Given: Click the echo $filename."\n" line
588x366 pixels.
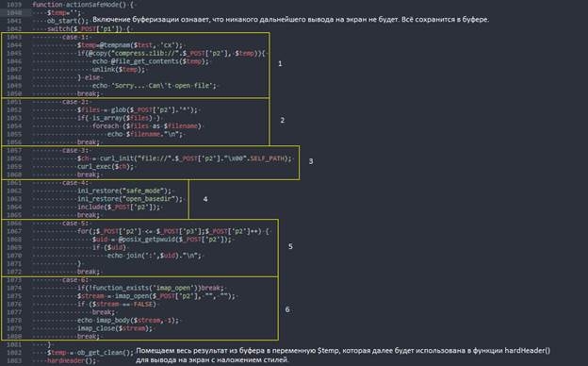Looking at the screenshot, I should pos(145,134).
